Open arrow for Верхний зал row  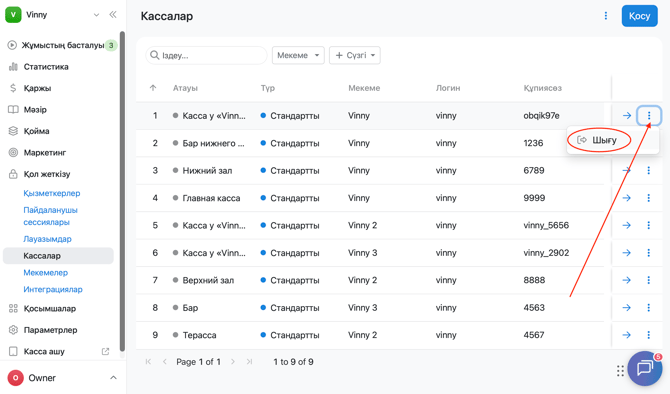point(627,280)
